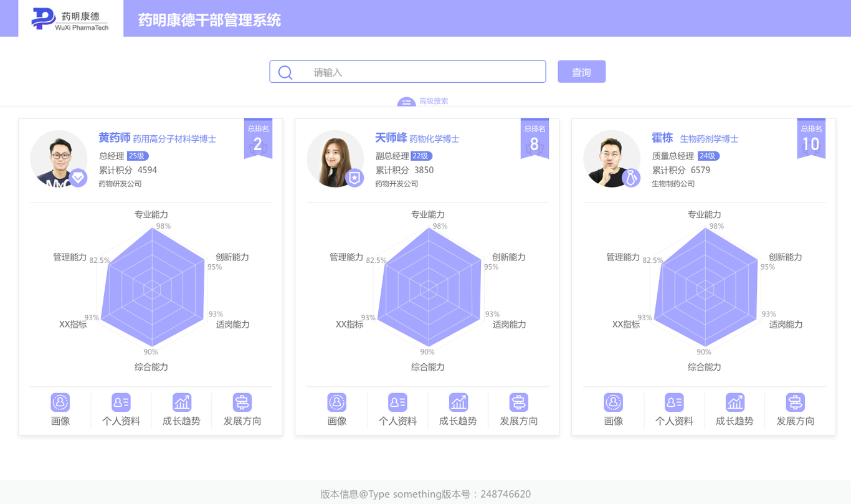The image size is (851, 504).
Task: Open the 高级搜索 advanced search icon
Action: (x=406, y=102)
